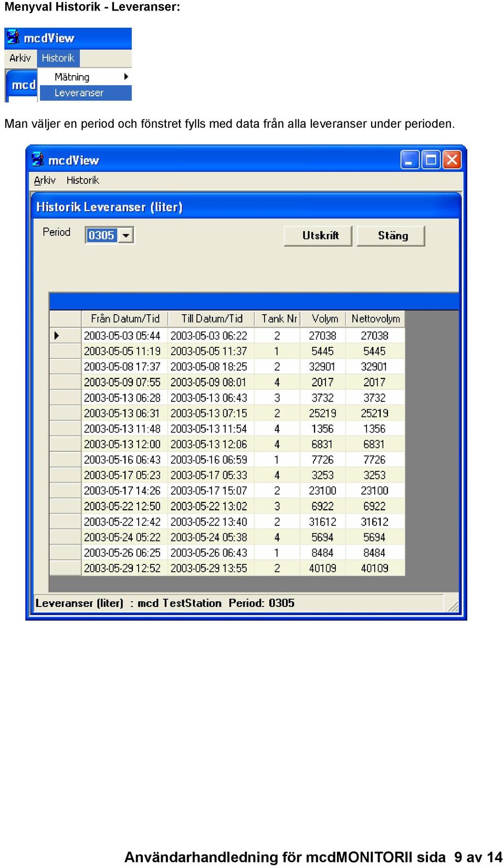
Task: Select cell 2003-05-03 05:44
Action: click(125, 335)
